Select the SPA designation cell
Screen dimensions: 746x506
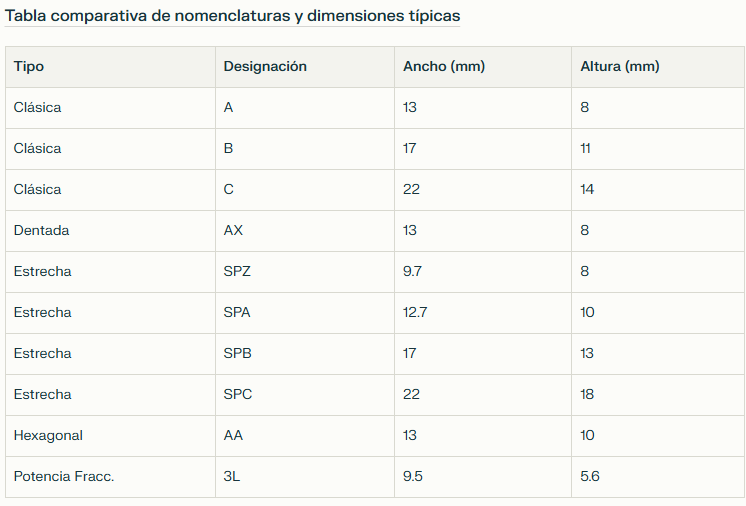(x=305, y=312)
